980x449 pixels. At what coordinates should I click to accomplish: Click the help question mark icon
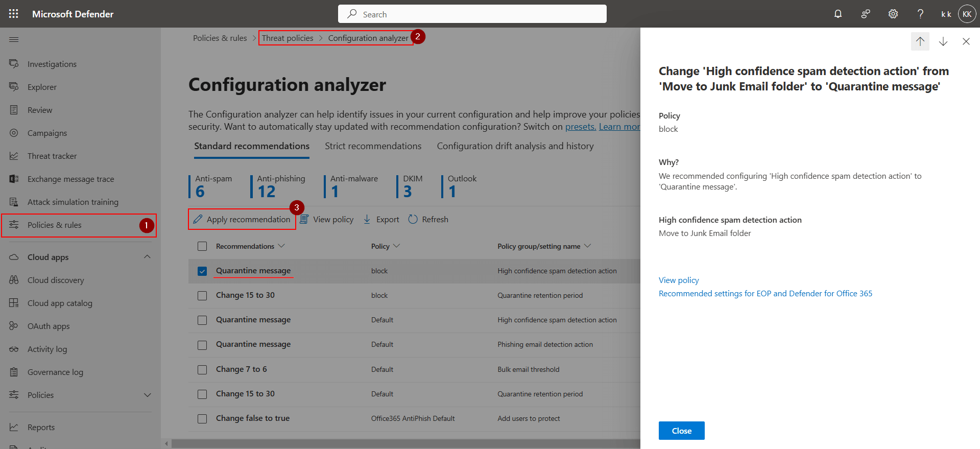click(920, 14)
